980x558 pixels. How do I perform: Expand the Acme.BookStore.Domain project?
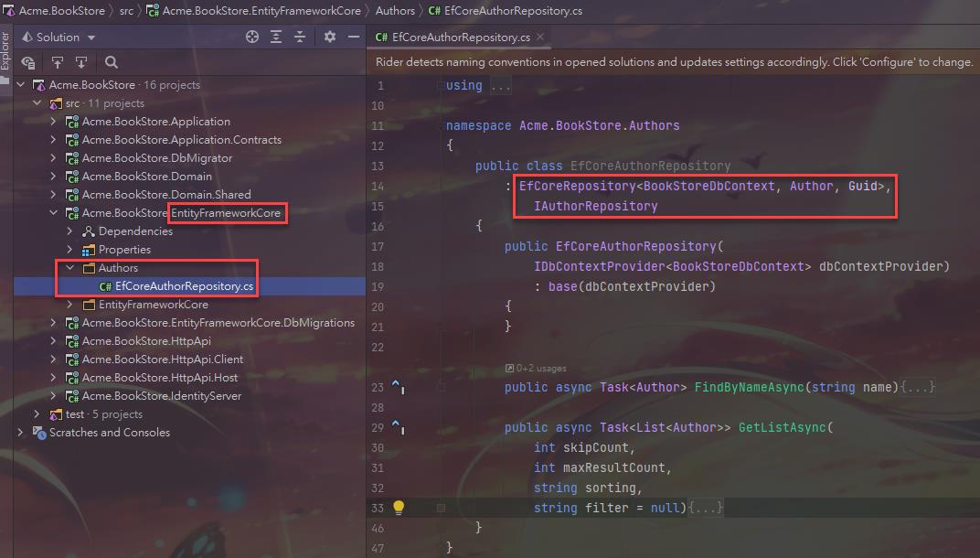(x=53, y=177)
